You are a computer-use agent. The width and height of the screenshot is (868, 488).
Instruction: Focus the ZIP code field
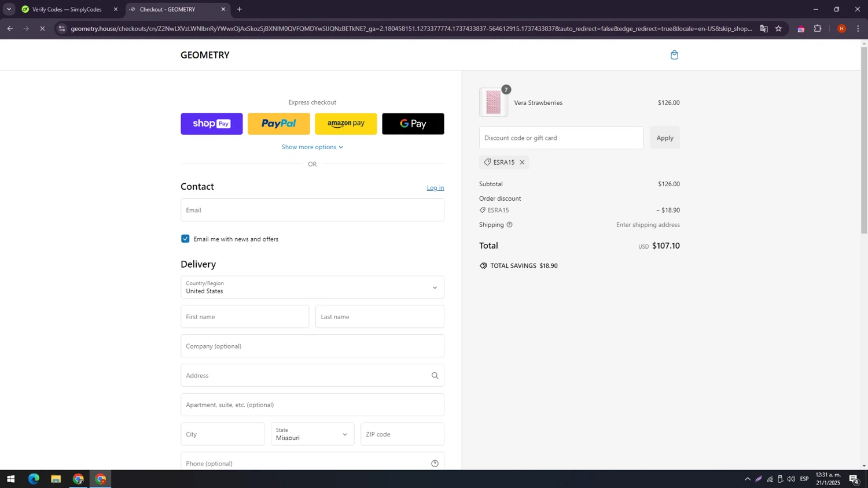pos(402,434)
